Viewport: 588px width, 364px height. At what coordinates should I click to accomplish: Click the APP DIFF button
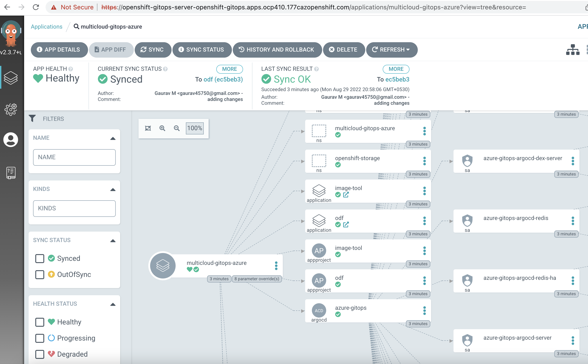point(111,50)
